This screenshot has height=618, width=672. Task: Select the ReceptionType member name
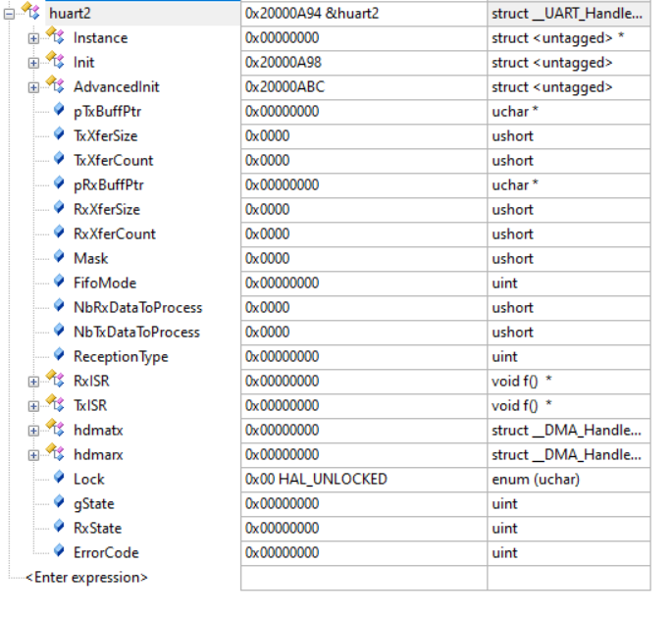coord(121,357)
